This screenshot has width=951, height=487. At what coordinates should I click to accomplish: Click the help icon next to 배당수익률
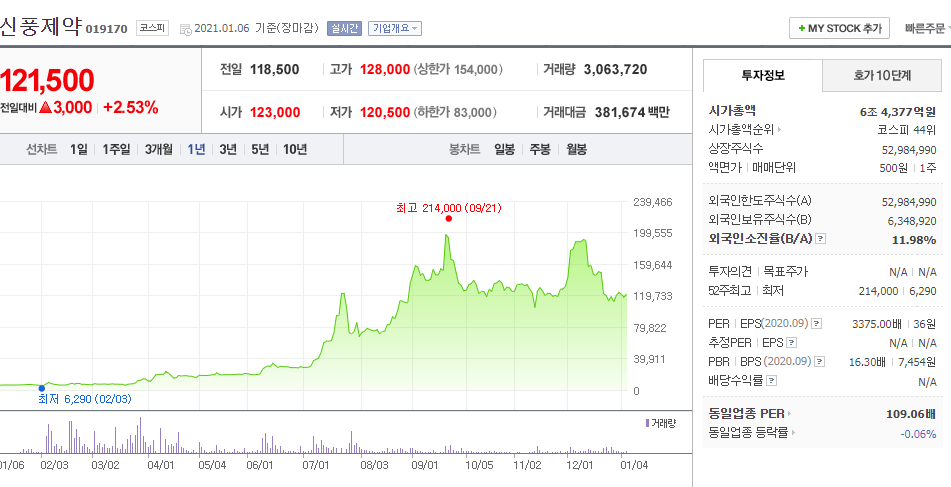tap(771, 381)
